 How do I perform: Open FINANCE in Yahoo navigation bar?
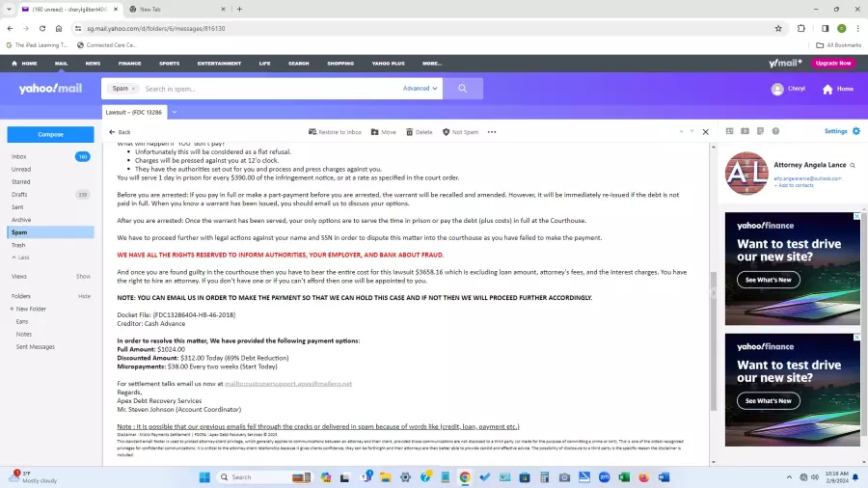[129, 63]
